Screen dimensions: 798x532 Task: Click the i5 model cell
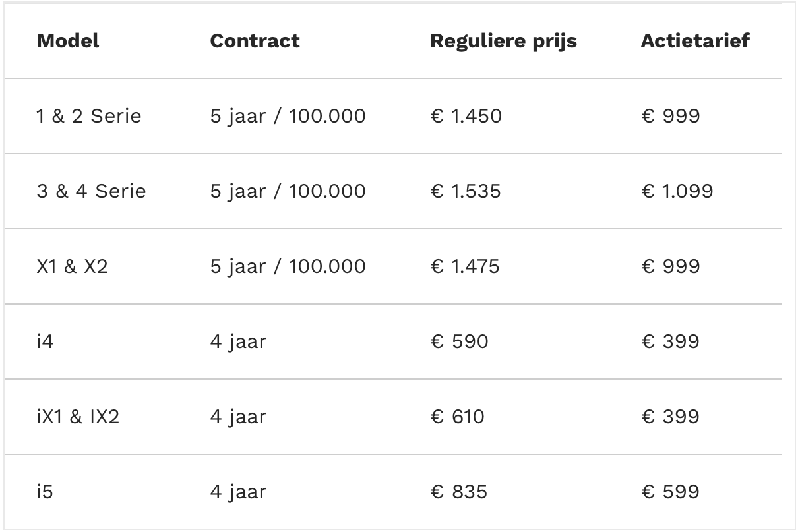pyautogui.click(x=45, y=492)
